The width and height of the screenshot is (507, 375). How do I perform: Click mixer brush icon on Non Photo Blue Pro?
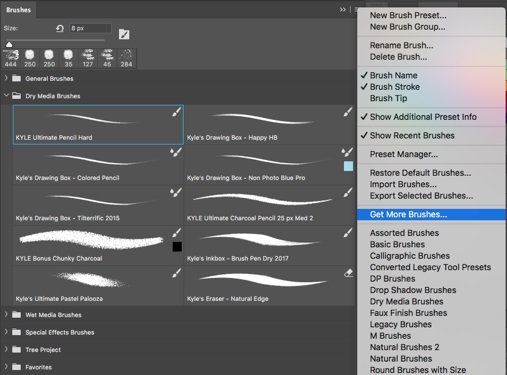[347, 152]
